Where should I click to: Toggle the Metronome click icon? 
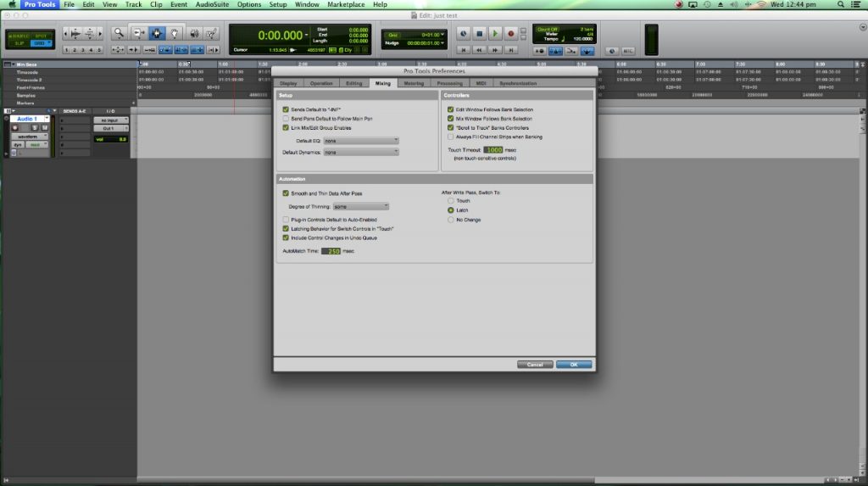555,50
